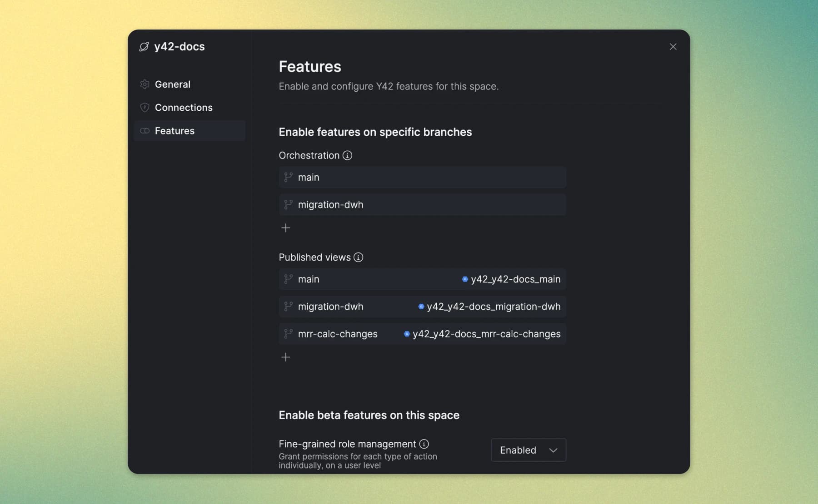Click branch icon of Orchestration main
This screenshot has height=504, width=818.
click(288, 177)
